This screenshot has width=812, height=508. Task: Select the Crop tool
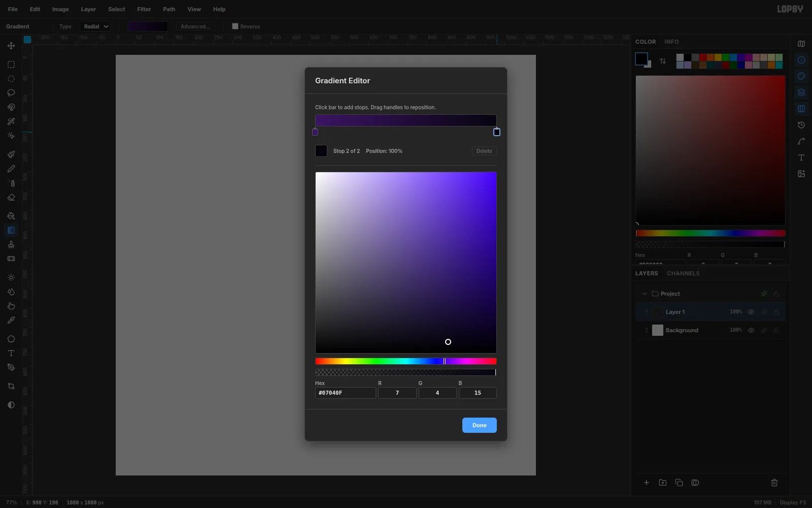(x=11, y=386)
